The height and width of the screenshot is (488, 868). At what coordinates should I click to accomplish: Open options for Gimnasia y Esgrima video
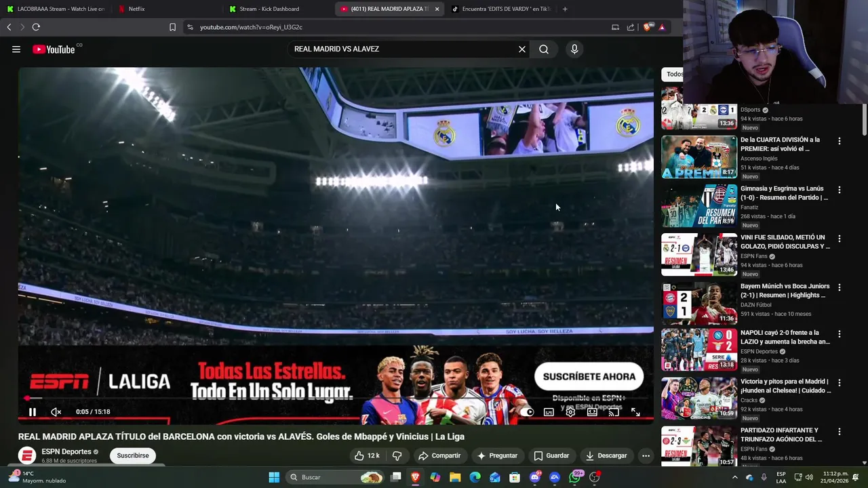[840, 190]
